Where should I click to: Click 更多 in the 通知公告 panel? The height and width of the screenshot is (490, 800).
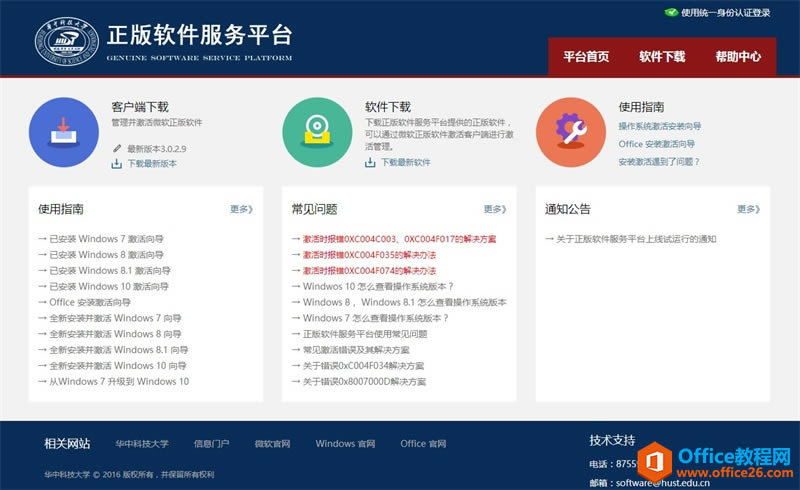coord(748,209)
